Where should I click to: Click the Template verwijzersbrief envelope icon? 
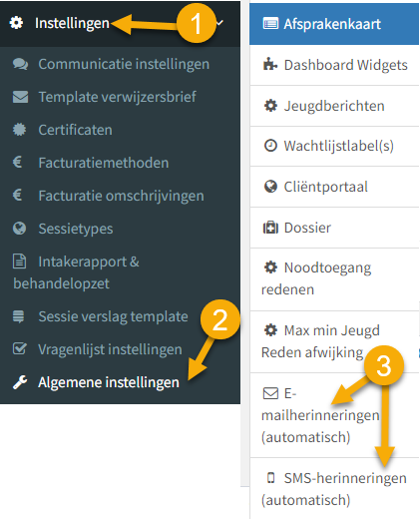point(20,97)
